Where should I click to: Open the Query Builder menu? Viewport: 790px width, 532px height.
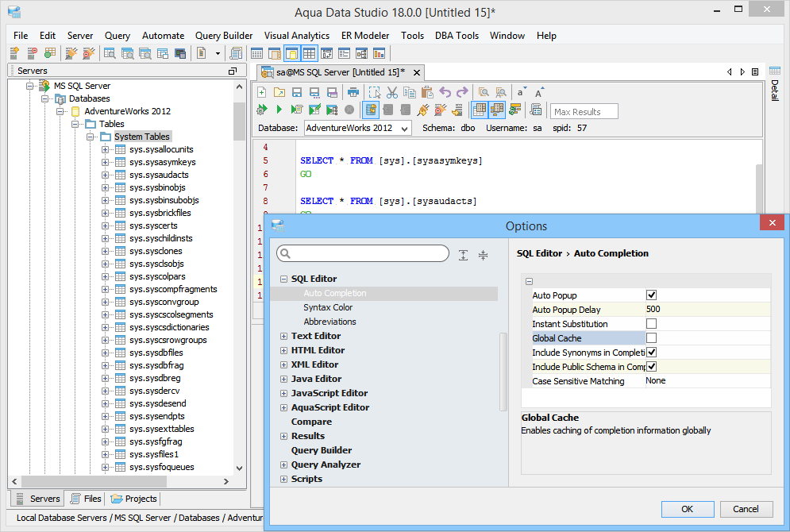224,36
